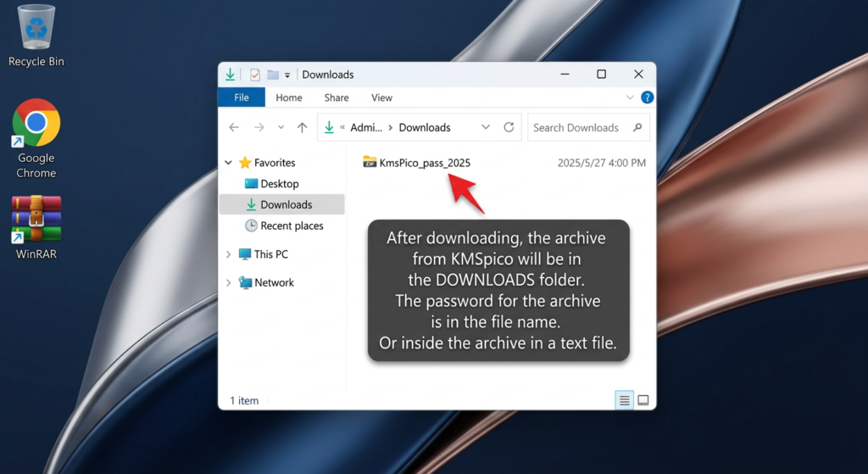Go forward with the Forward arrow

coord(259,127)
